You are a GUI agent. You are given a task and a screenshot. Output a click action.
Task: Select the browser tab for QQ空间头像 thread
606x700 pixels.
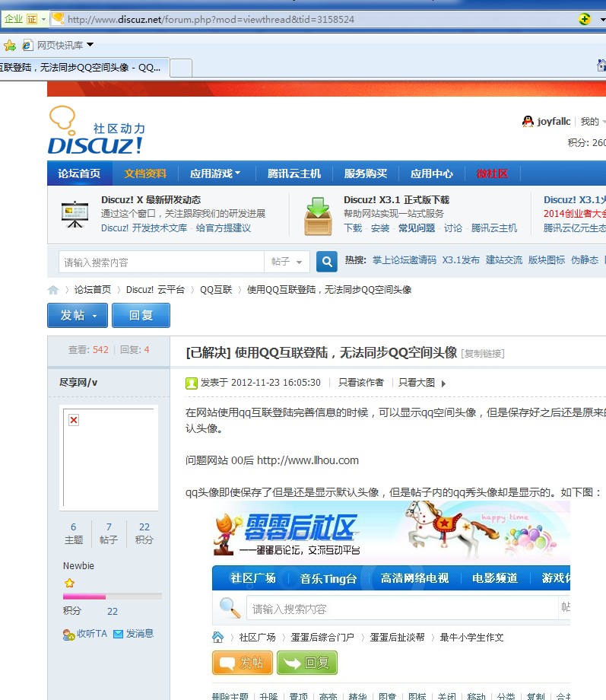[84, 68]
